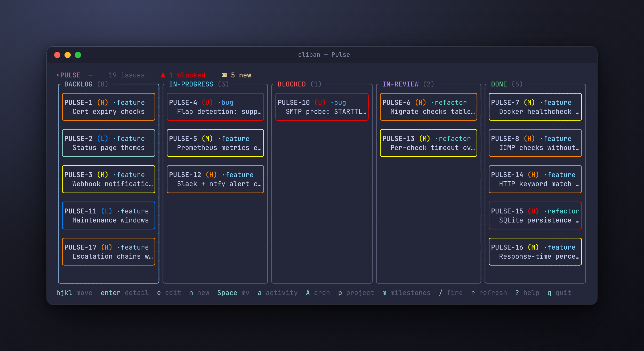Open the PULSE-16 Response-time percentile card

tap(535, 252)
